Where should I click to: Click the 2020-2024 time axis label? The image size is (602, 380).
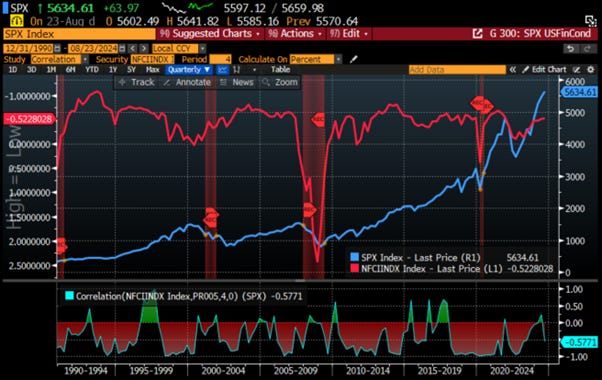click(512, 371)
